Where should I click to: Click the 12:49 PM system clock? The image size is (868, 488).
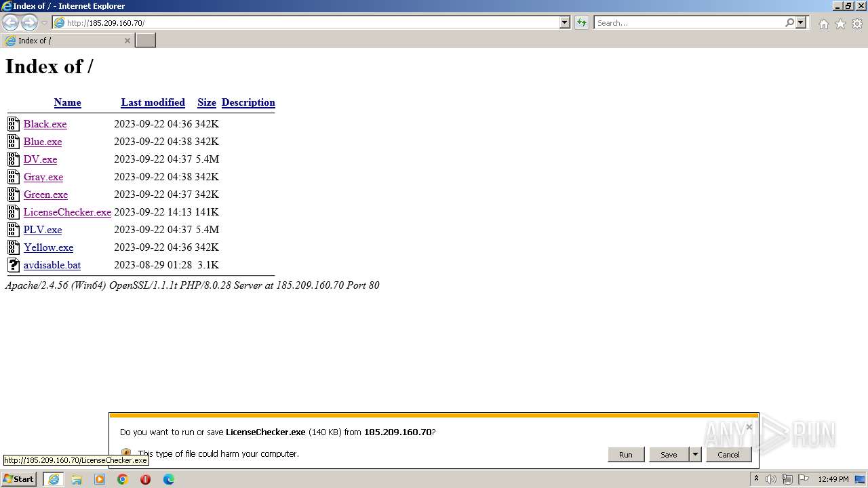pyautogui.click(x=833, y=479)
